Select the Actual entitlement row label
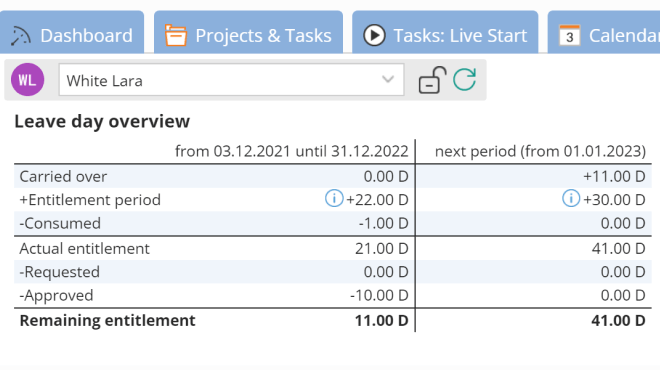Image resolution: width=660 pixels, height=370 pixels. point(85,249)
